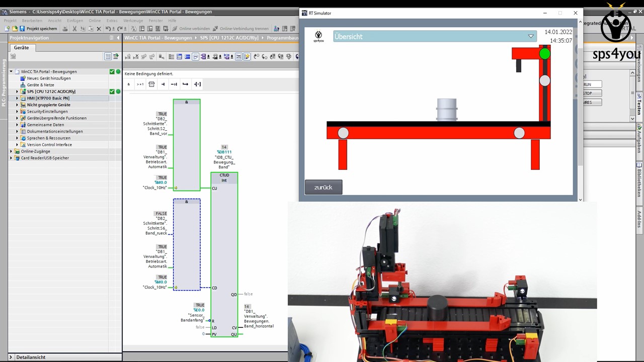644x362 pixels.
Task: Collapse the WinCC TIA Portal - Bewegungen project
Action: (x=11, y=71)
